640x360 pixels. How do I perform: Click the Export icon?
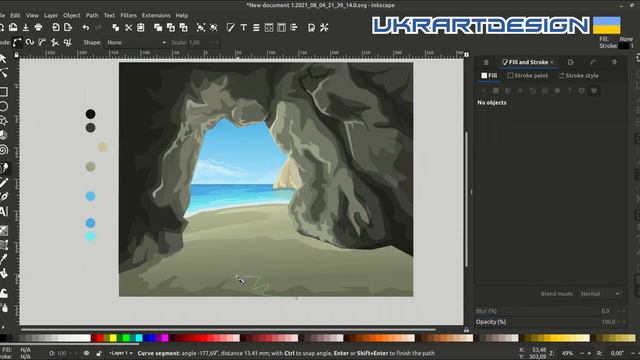(x=68, y=27)
